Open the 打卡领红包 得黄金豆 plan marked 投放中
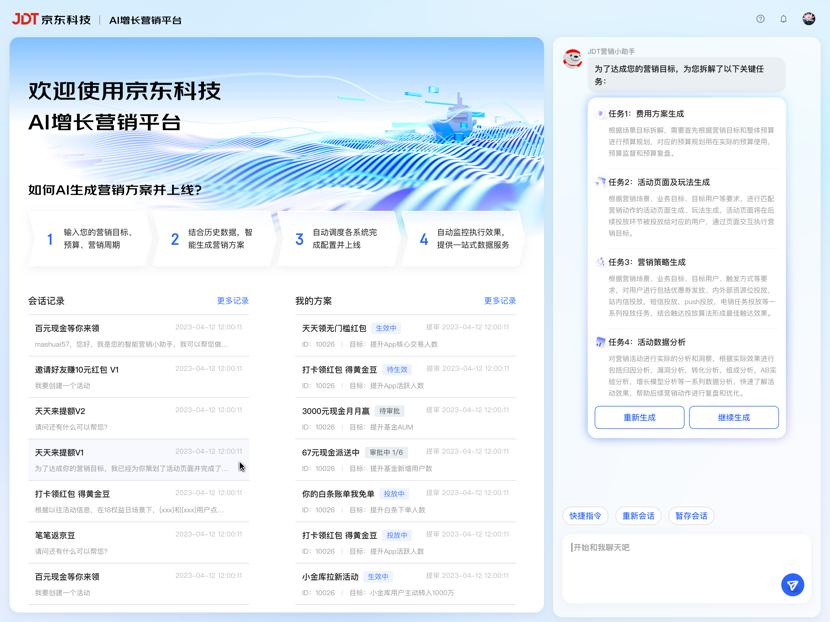 click(x=405, y=543)
